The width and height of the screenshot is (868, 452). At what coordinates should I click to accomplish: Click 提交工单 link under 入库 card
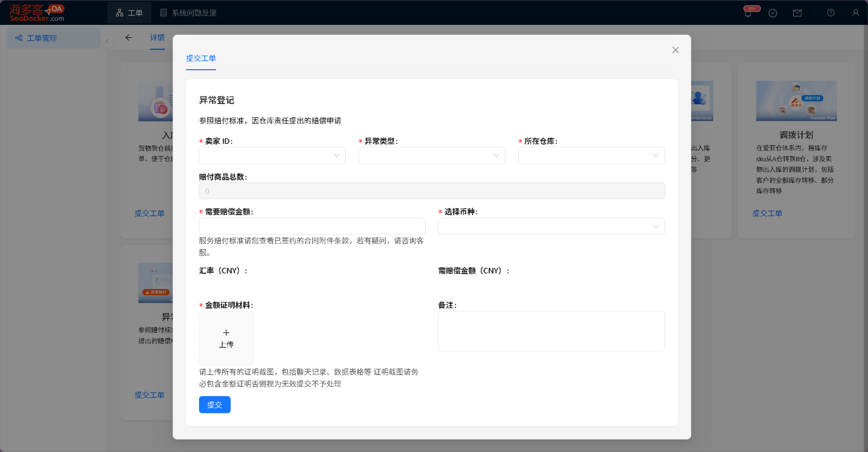[x=149, y=213]
